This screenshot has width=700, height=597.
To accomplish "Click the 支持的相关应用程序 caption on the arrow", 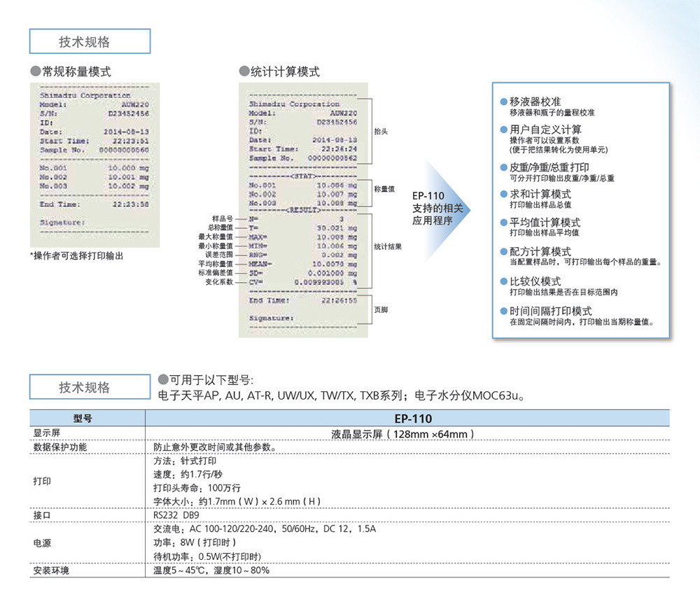I will 437,214.
